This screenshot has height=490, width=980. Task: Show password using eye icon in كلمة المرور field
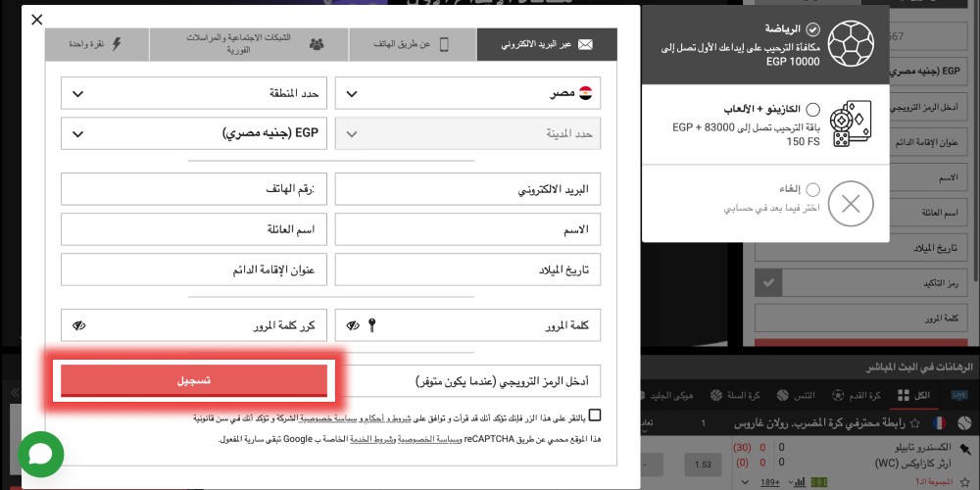coord(353,325)
